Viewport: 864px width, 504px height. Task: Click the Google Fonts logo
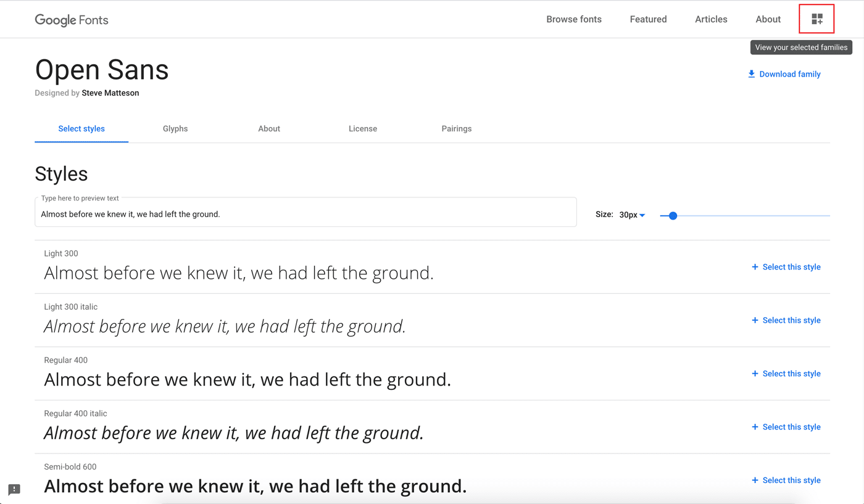72,20
